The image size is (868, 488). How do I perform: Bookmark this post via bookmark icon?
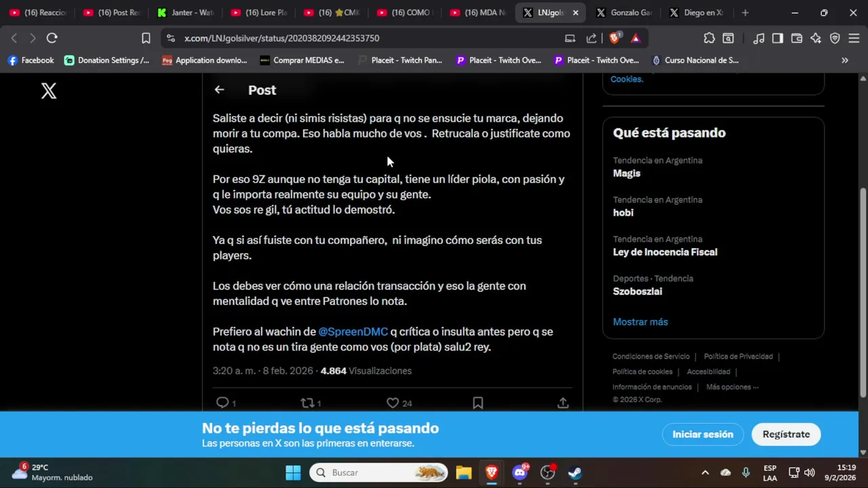pos(478,403)
